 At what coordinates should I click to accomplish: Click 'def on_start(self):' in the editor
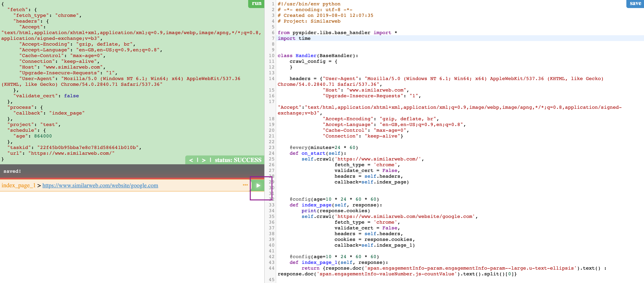[318, 153]
